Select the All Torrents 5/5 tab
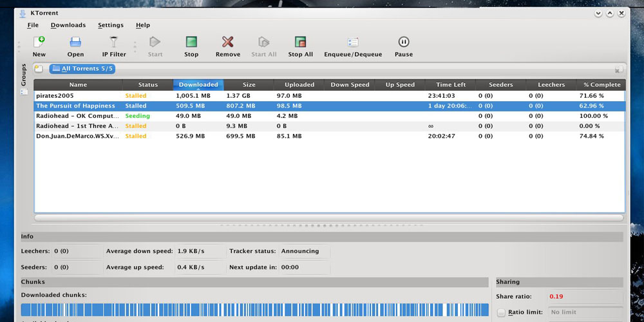The height and width of the screenshot is (322, 644). (x=82, y=69)
